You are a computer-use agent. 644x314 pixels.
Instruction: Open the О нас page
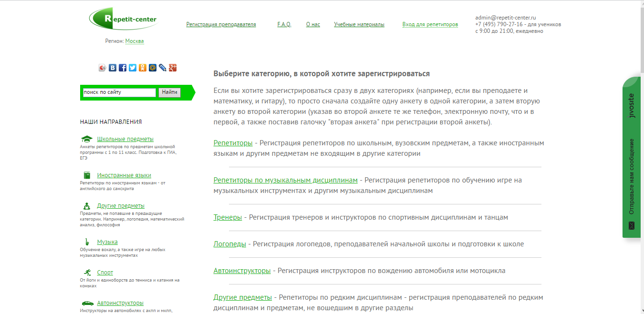pos(312,24)
